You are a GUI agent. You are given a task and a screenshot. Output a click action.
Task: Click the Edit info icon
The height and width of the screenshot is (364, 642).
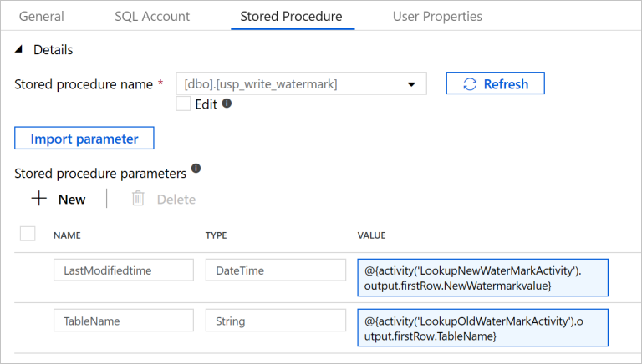[x=227, y=104]
